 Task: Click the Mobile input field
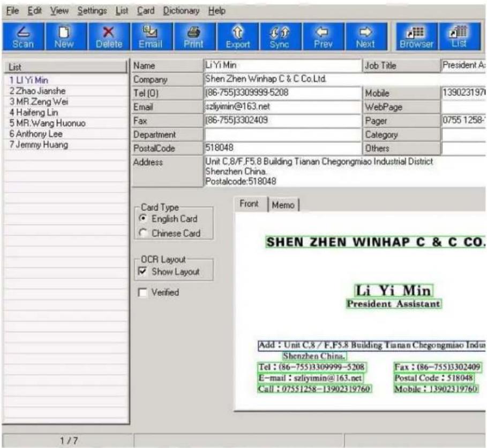[463, 93]
